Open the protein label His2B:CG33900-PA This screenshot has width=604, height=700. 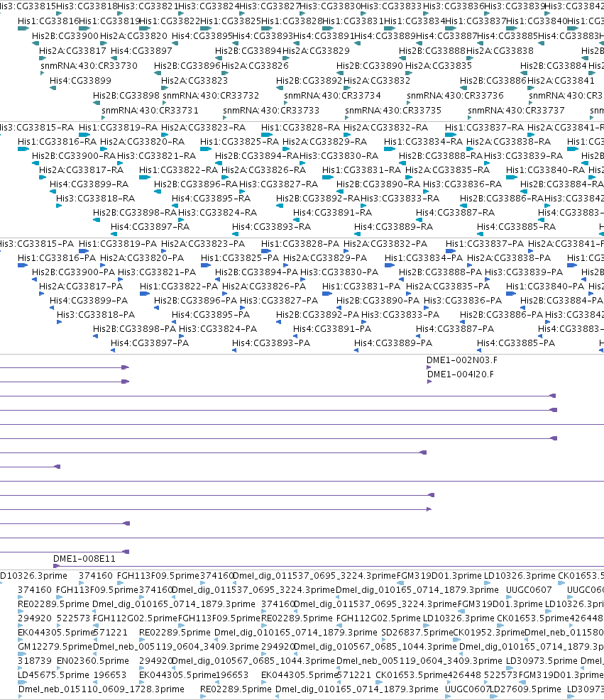(x=74, y=272)
